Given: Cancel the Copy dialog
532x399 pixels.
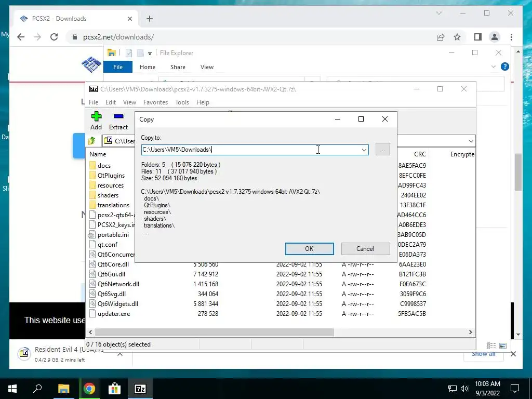Looking at the screenshot, I should 365,249.
